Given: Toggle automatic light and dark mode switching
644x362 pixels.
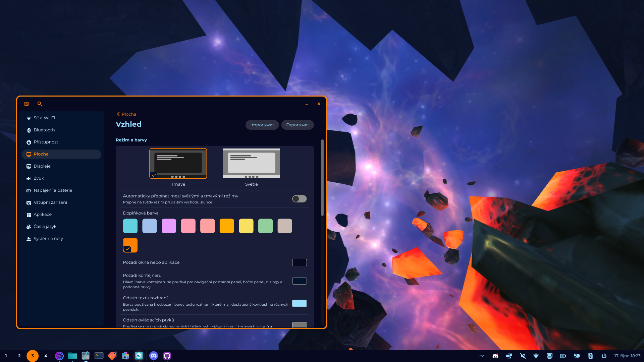Looking at the screenshot, I should tap(299, 199).
